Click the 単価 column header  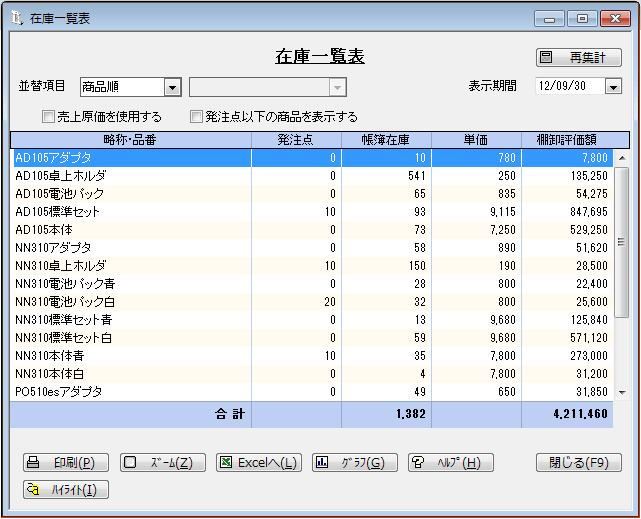[476, 140]
